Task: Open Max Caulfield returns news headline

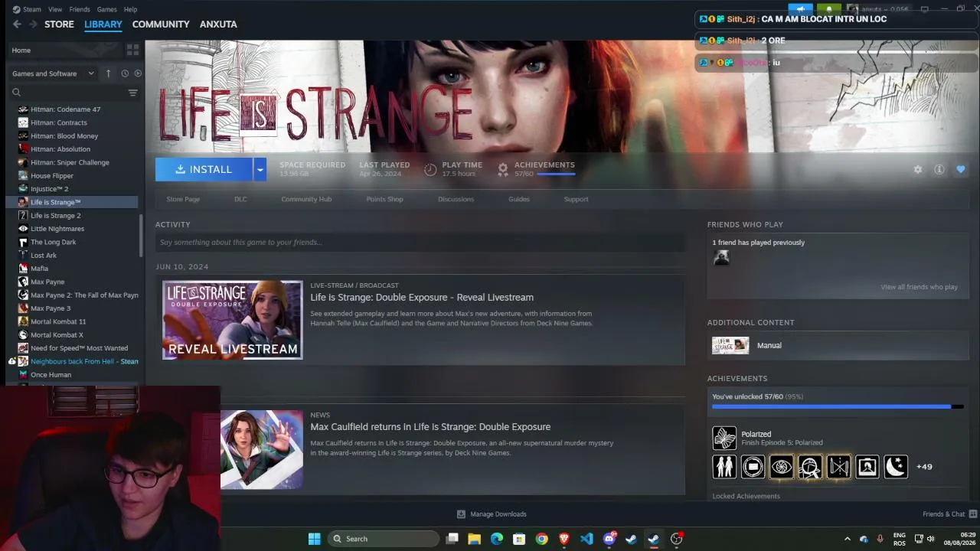Action: [x=430, y=427]
